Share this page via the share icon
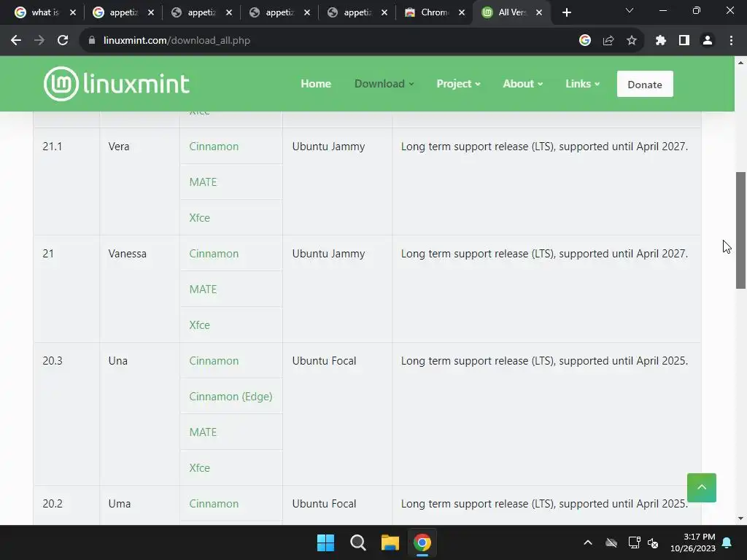Viewport: 747px width, 560px height. pos(608,41)
